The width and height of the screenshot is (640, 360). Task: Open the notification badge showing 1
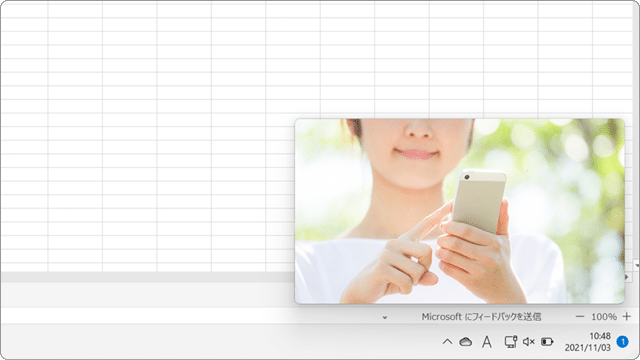coord(622,342)
